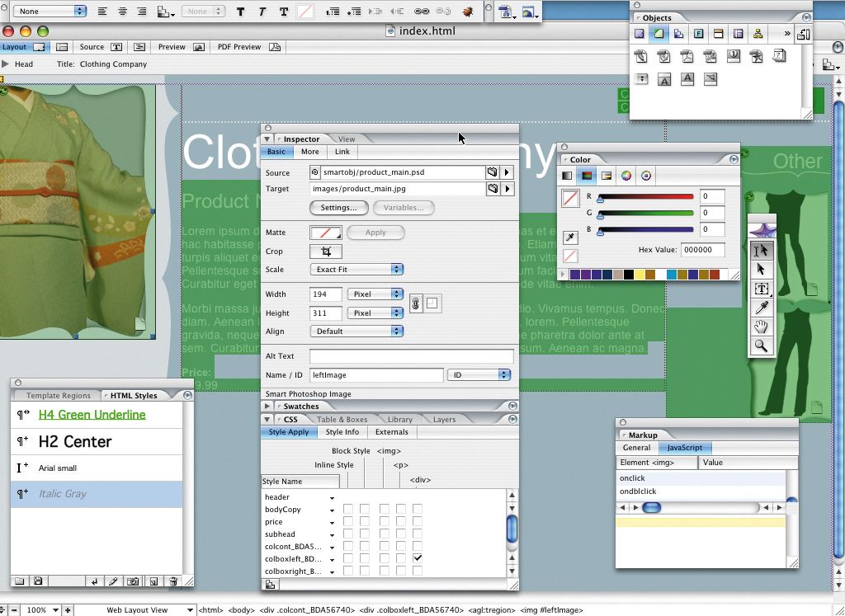The image size is (845, 616).
Task: Click the yellow swatch in Color panel strip
Action: tap(640, 275)
